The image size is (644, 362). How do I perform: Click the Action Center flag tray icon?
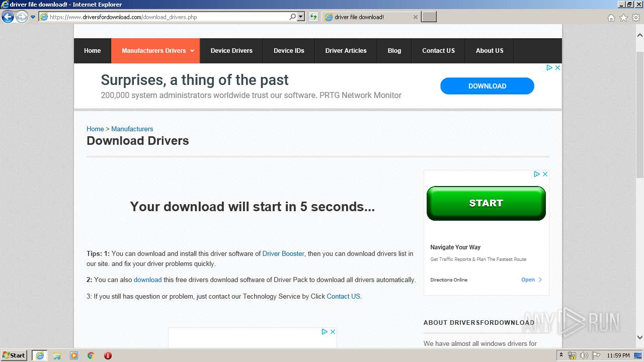coord(595,355)
